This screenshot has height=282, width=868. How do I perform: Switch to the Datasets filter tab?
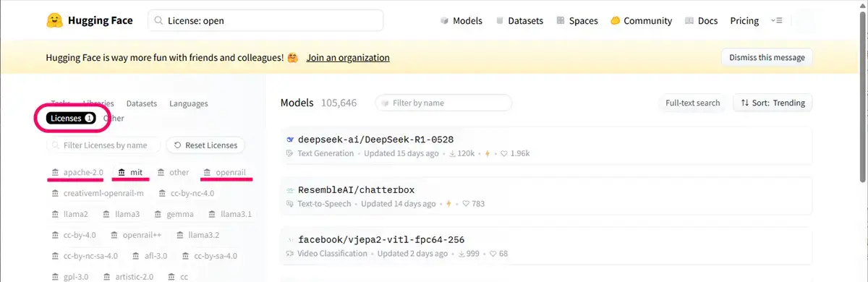coord(142,103)
